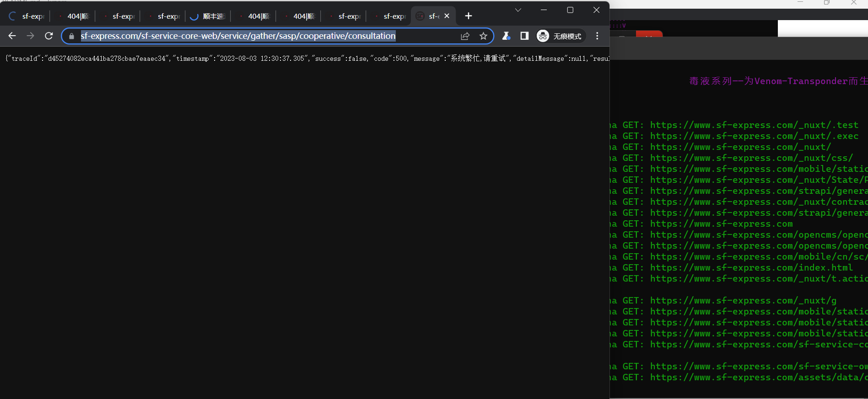Select 404 tab right of 顺丰速 tab
This screenshot has height=399, width=868.
(253, 16)
